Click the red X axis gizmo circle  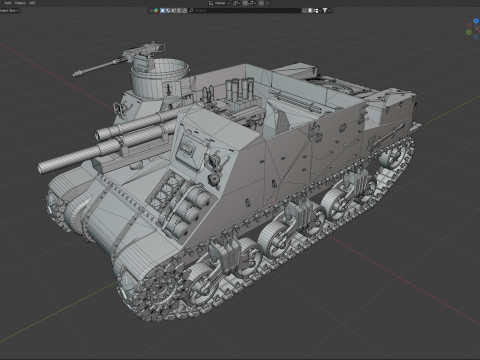[x=470, y=25]
